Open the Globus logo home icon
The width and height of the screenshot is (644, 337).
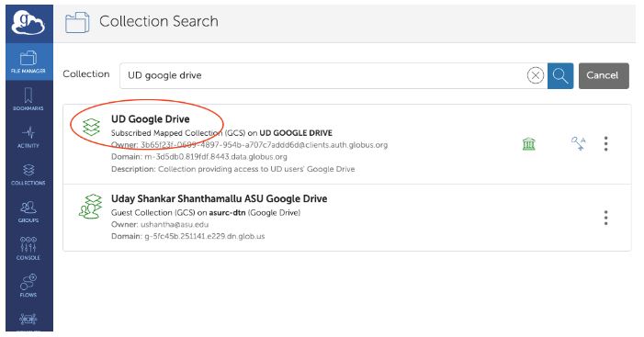28,23
